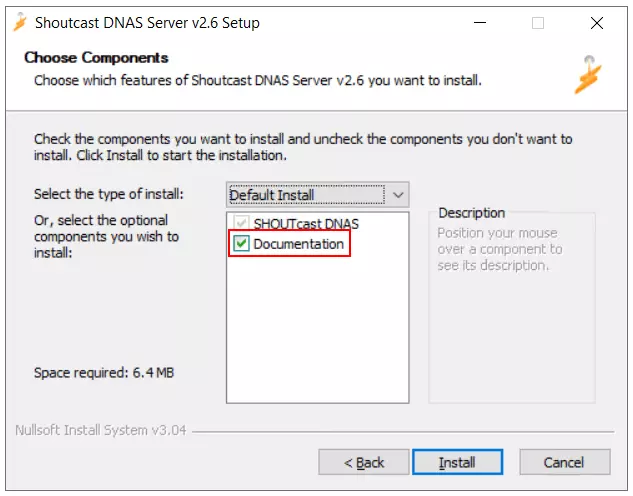633x496 pixels.
Task: Click 'Select the type of install:' label
Action: click(x=109, y=194)
